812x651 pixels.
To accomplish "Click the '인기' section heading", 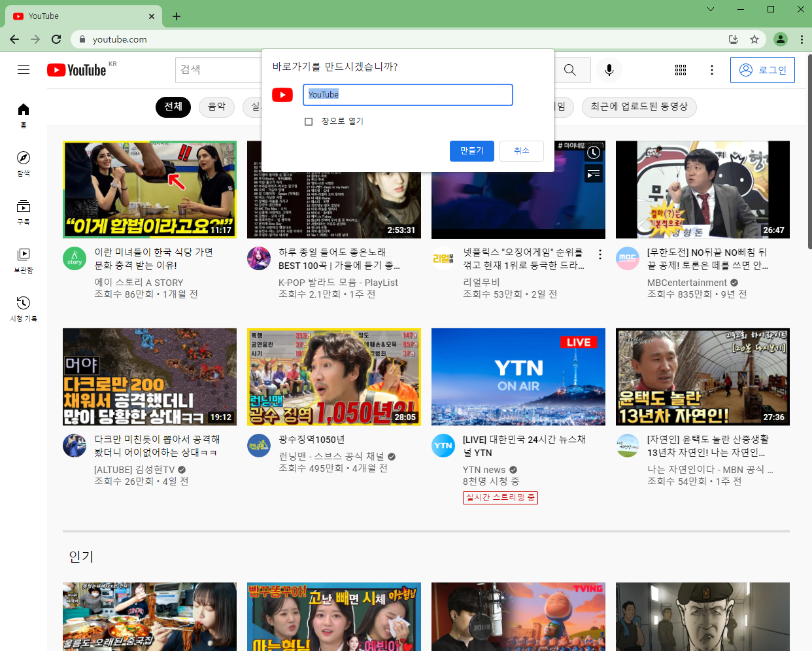I will pos(81,557).
